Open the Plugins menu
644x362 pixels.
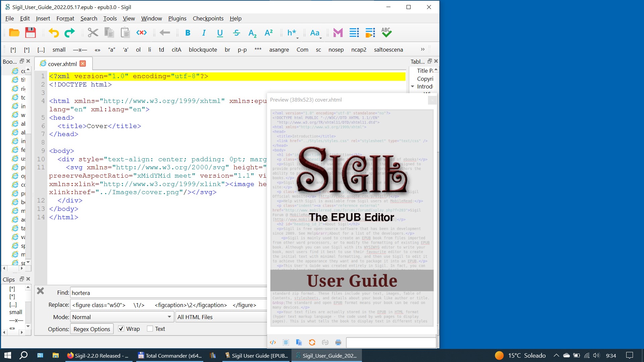177,18
